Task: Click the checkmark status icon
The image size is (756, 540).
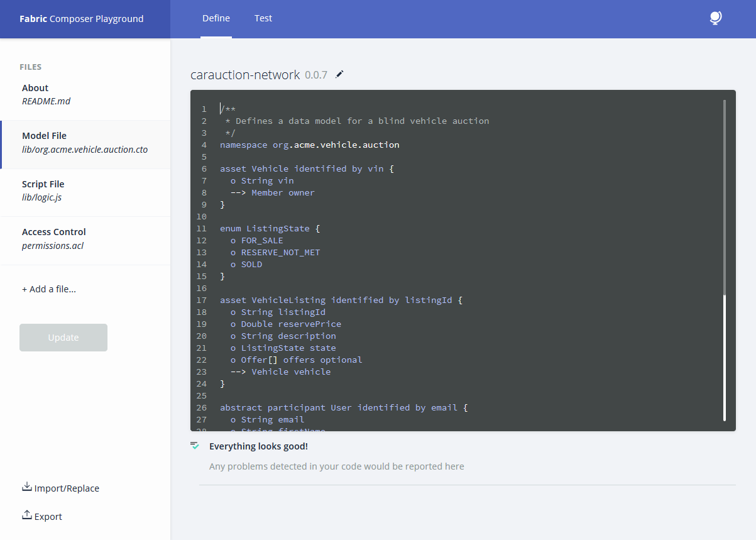Action: [195, 446]
